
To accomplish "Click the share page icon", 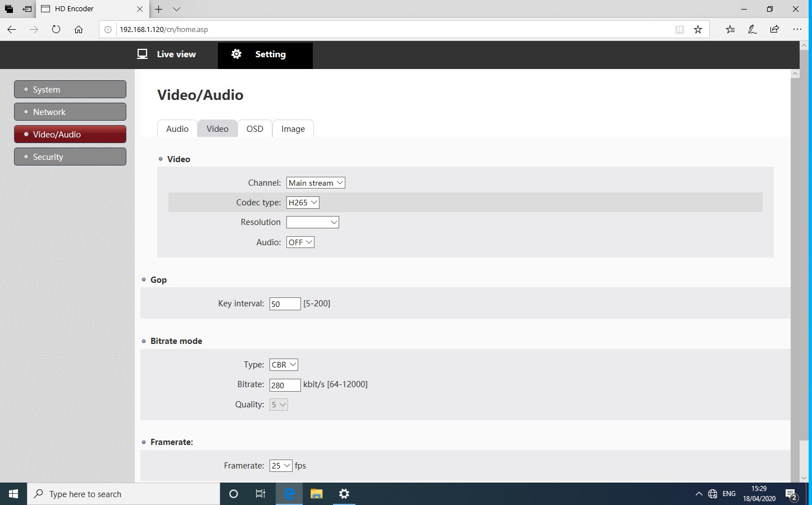I will (774, 29).
